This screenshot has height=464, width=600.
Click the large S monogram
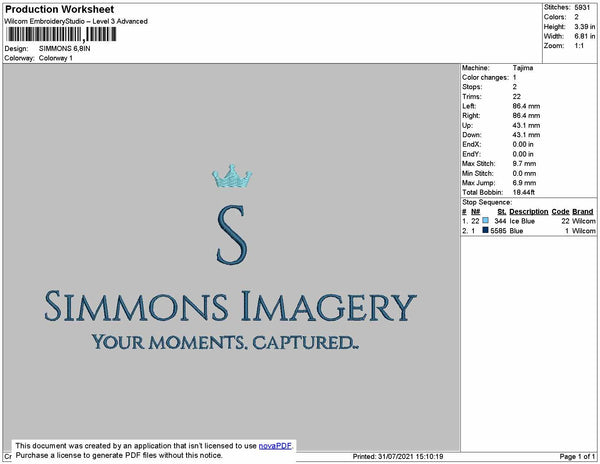[x=232, y=235]
